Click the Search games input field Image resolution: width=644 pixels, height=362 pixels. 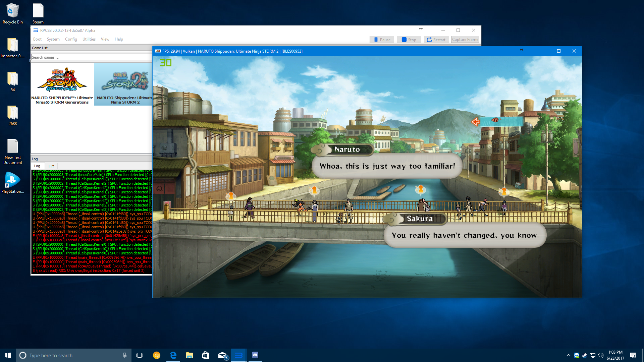(x=91, y=57)
